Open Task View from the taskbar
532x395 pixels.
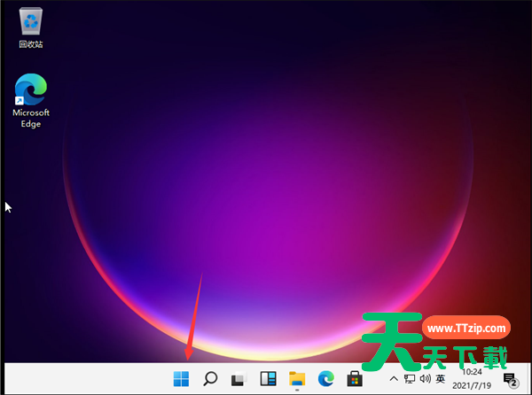click(239, 380)
